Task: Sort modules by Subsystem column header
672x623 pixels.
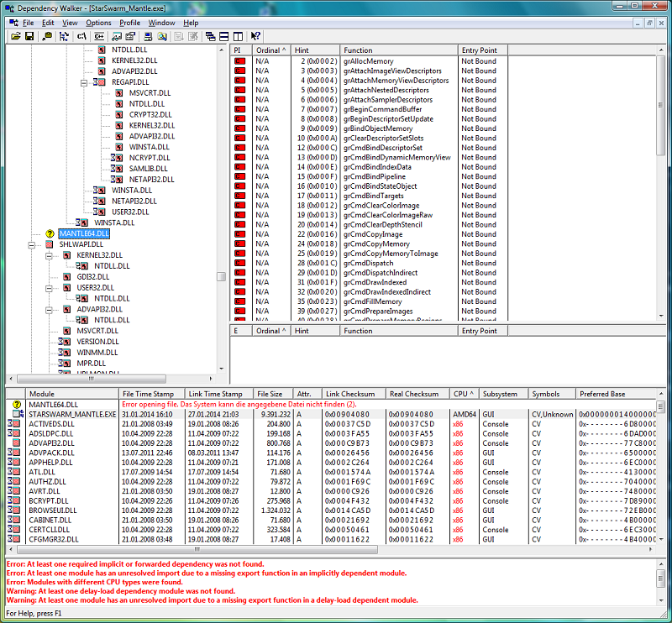Action: click(x=503, y=394)
